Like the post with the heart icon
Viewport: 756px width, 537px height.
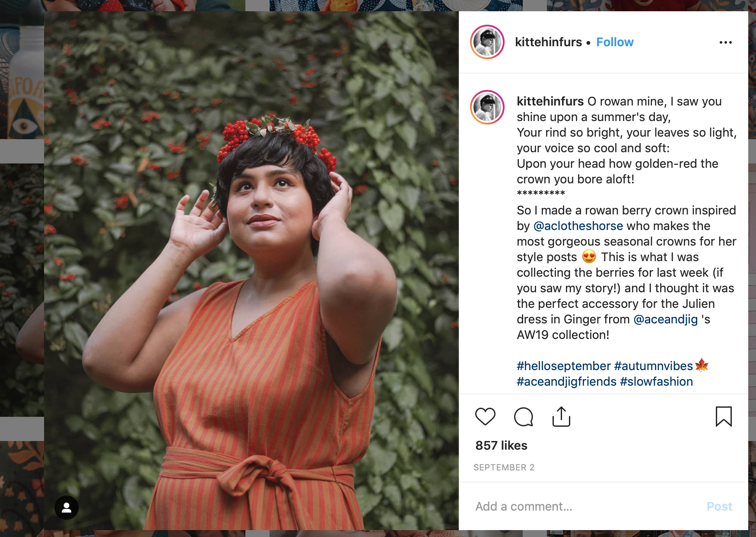(x=485, y=417)
